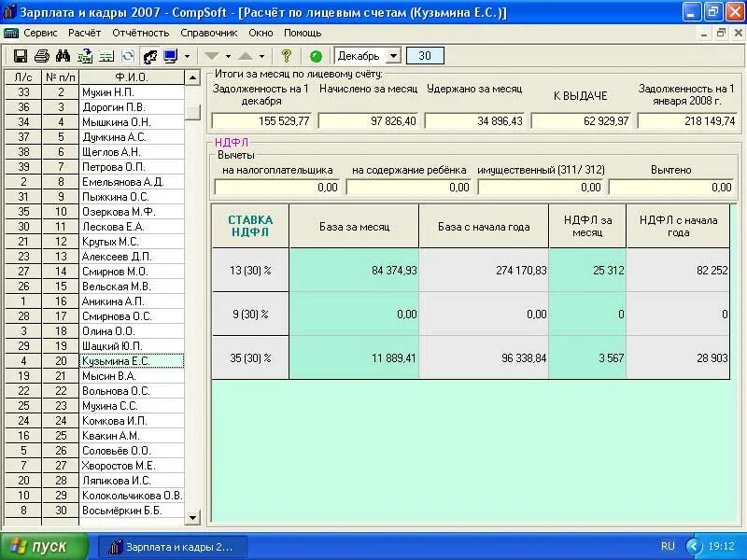The width and height of the screenshot is (747, 560).
Task: Select employee Емельянова А.Д.
Action: point(132,182)
